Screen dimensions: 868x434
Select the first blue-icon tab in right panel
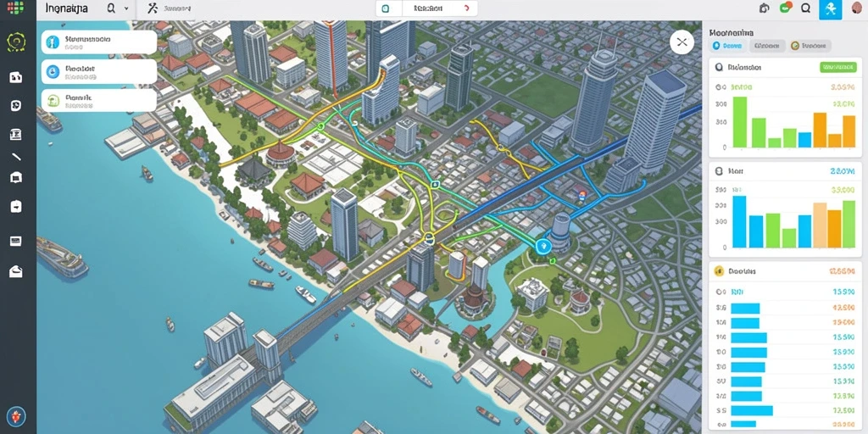click(728, 46)
